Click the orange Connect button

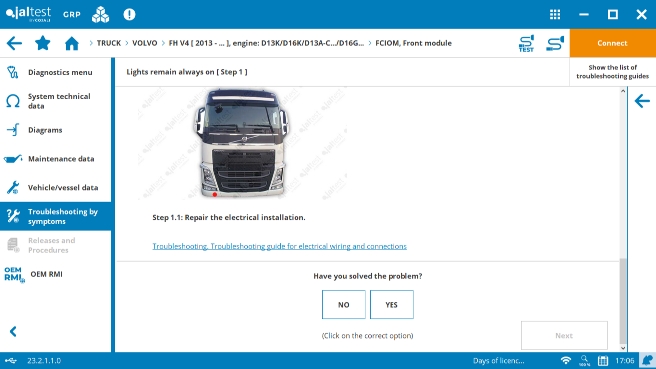(612, 43)
